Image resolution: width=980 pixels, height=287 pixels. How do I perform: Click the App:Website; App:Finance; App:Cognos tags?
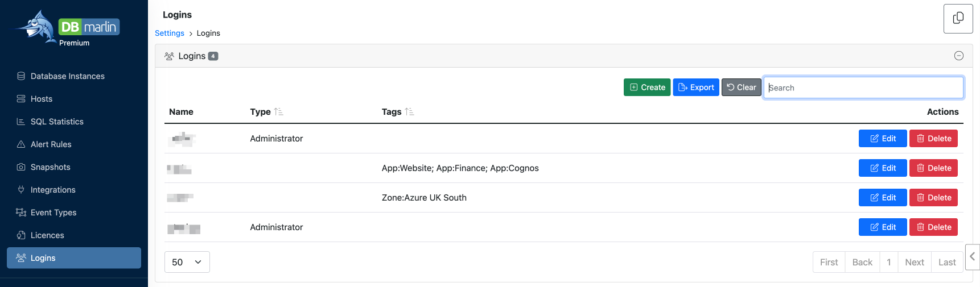tap(460, 168)
